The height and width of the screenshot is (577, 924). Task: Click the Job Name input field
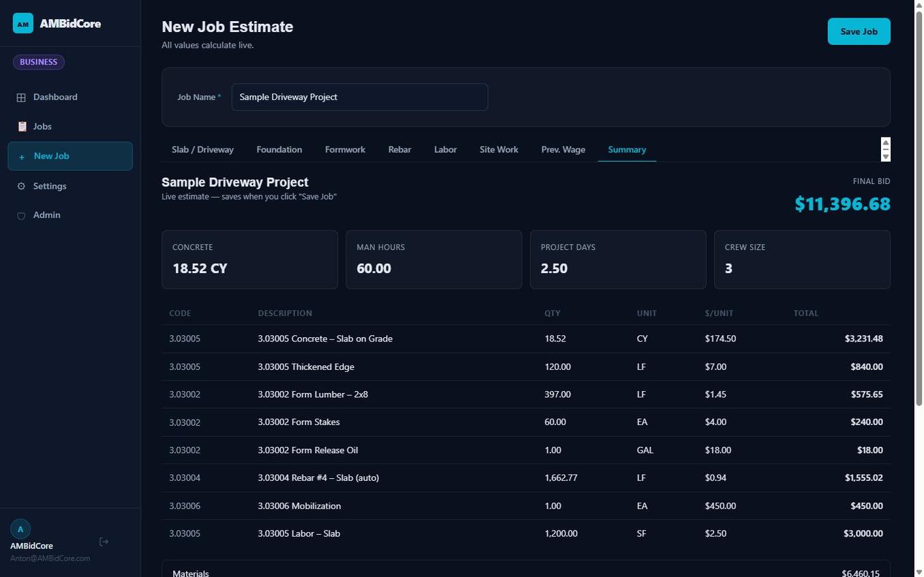click(x=359, y=97)
